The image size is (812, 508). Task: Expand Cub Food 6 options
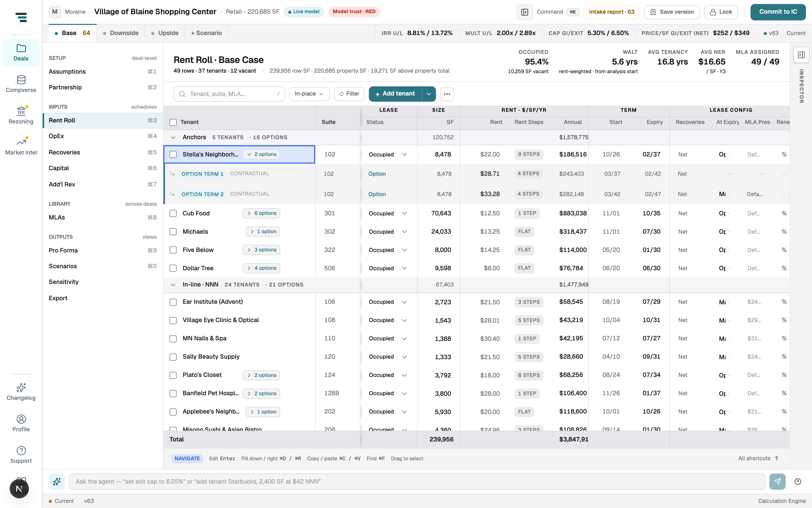[x=262, y=213]
